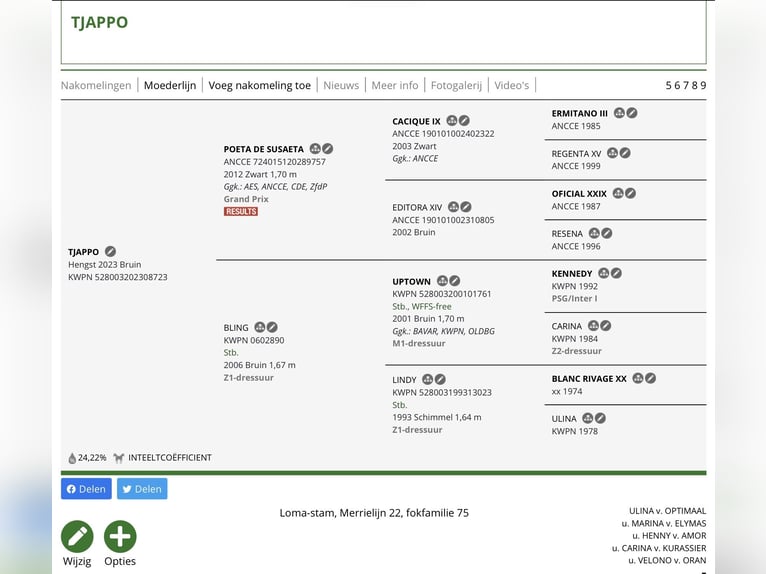Edit POETA DE SUSAETA with pencil icon
Viewport: 766px width, 574px height.
(x=328, y=149)
